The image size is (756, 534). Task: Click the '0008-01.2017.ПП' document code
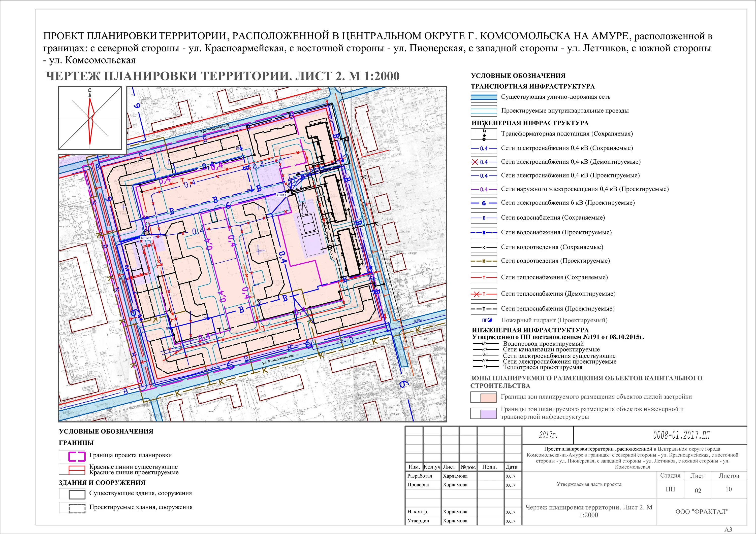point(681,435)
